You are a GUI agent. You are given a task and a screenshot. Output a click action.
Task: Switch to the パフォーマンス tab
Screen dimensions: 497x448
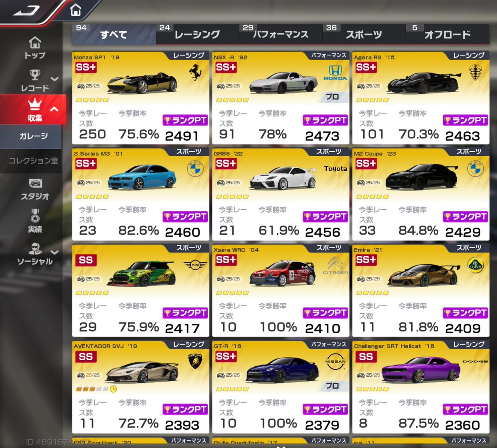281,34
